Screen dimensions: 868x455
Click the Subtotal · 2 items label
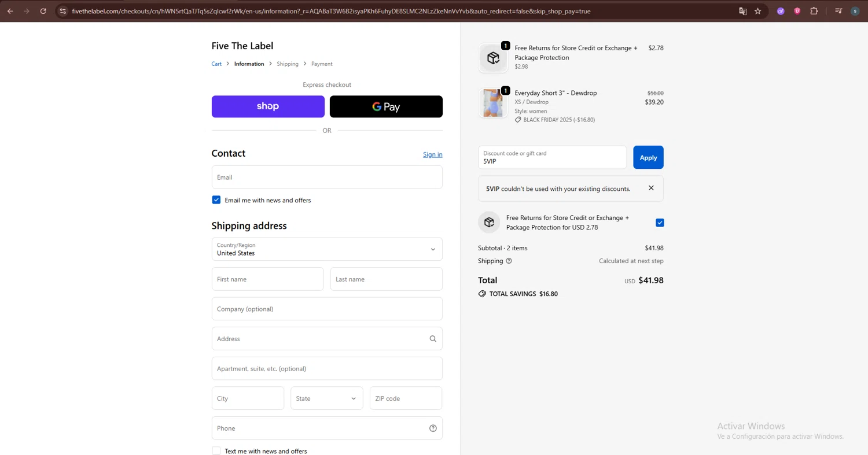click(x=503, y=248)
